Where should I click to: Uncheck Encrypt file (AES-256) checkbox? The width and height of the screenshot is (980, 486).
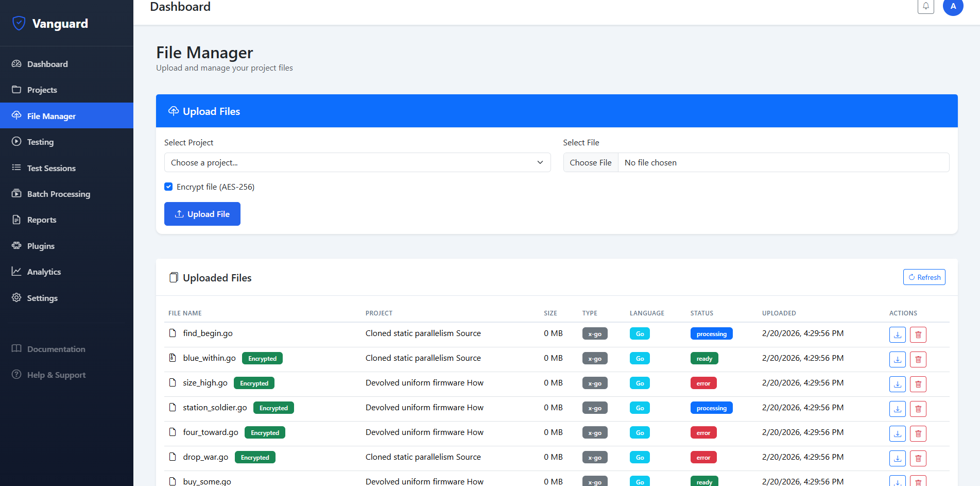coord(168,187)
